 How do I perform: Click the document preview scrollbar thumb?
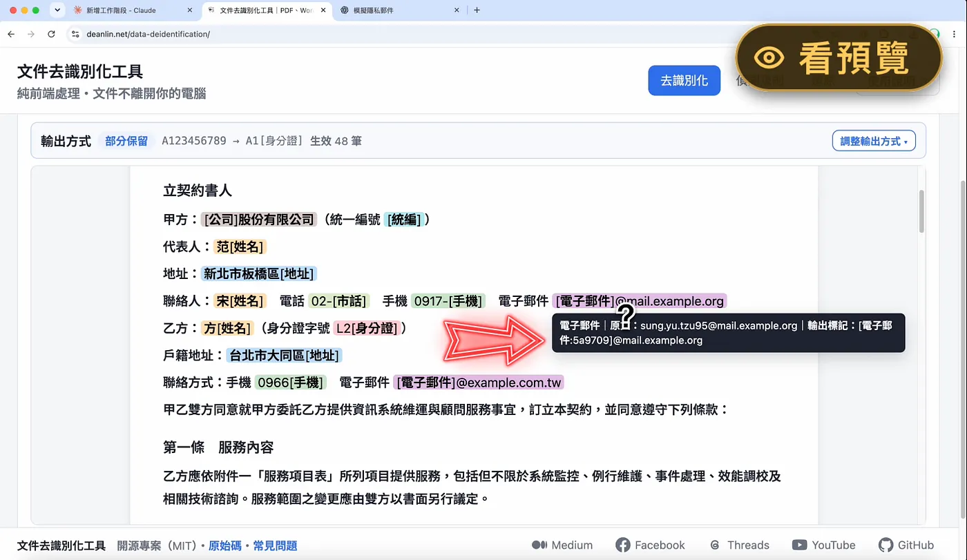click(x=920, y=211)
